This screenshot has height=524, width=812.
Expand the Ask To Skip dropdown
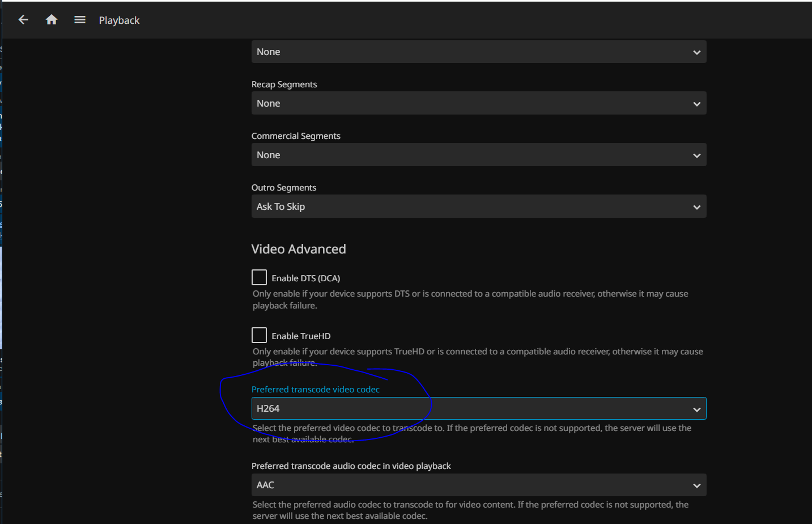478,206
